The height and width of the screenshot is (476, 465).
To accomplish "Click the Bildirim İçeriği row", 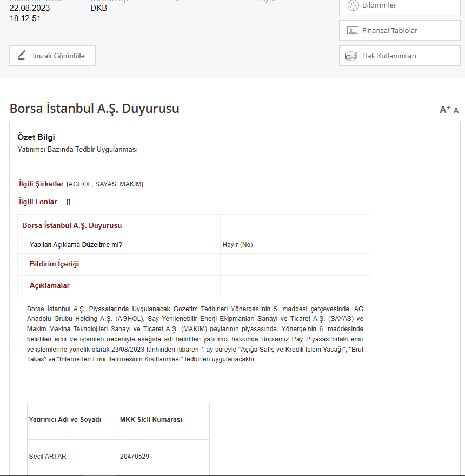I will tap(194, 264).
